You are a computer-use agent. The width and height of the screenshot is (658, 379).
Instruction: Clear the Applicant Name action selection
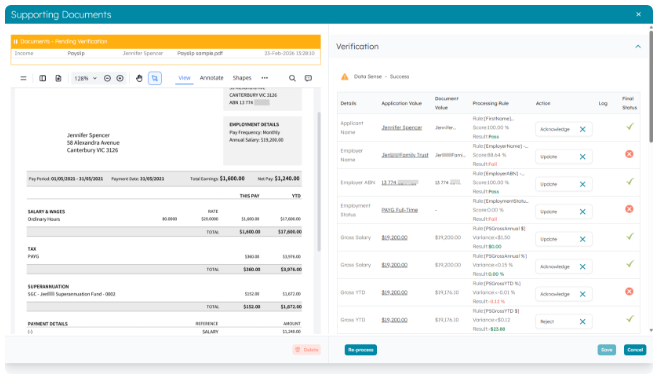tap(582, 129)
